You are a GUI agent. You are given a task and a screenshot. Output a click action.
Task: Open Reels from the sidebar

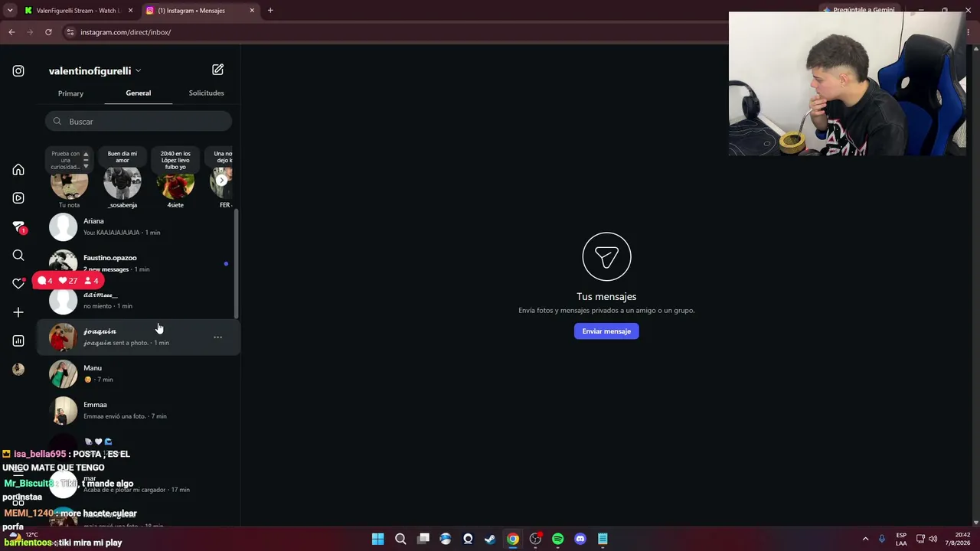18,198
